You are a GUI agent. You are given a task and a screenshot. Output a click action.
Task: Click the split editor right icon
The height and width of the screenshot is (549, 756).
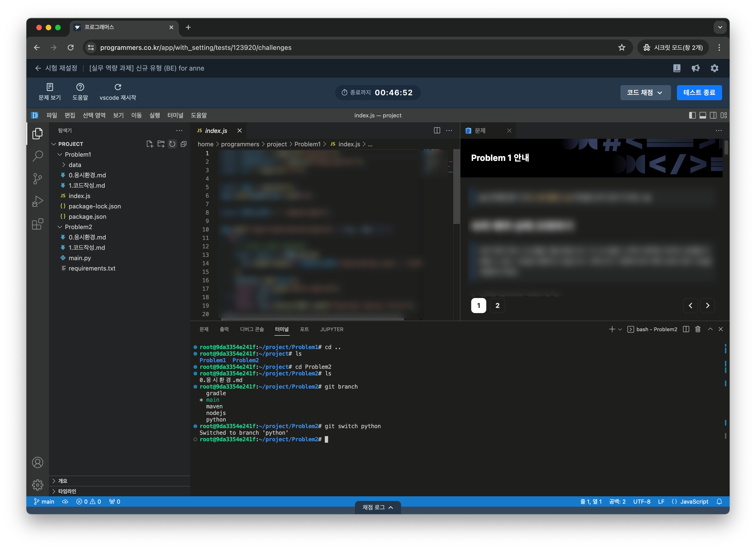point(437,131)
